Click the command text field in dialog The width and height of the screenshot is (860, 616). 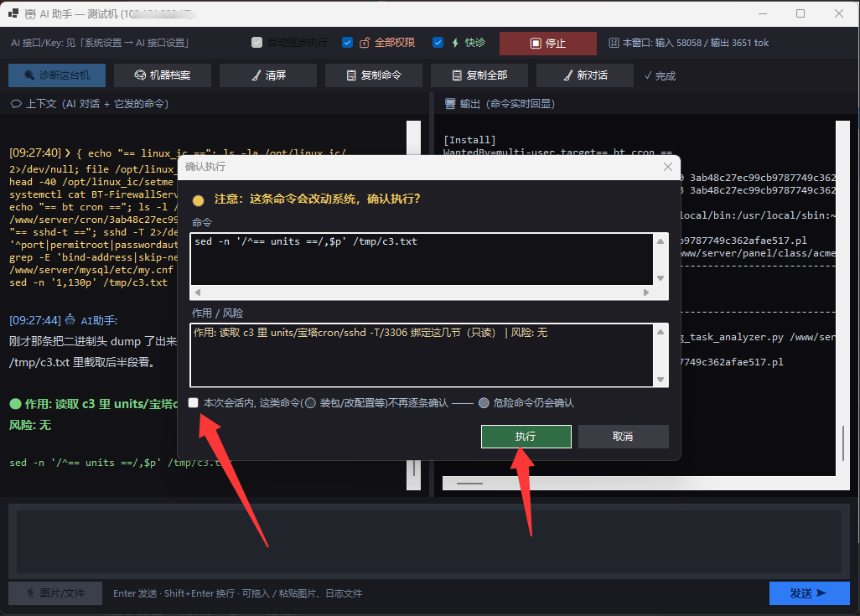click(422, 260)
